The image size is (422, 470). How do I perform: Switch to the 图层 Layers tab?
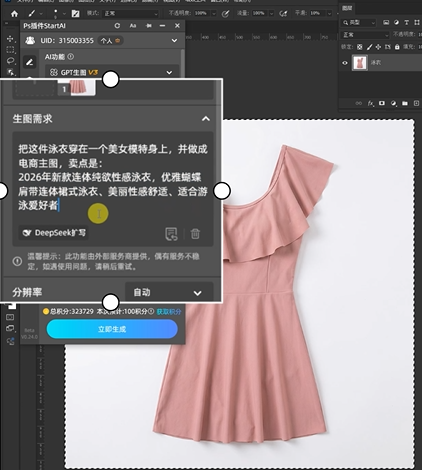pos(347,8)
